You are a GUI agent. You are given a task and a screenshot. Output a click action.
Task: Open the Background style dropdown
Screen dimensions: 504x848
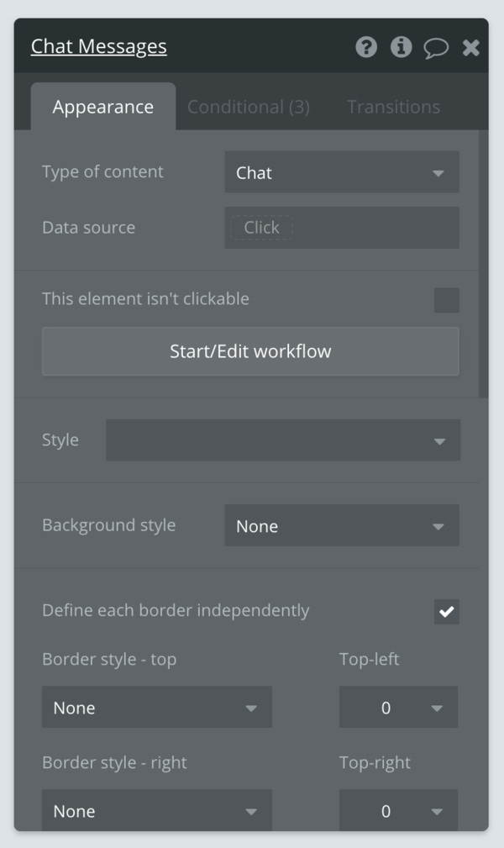(342, 525)
